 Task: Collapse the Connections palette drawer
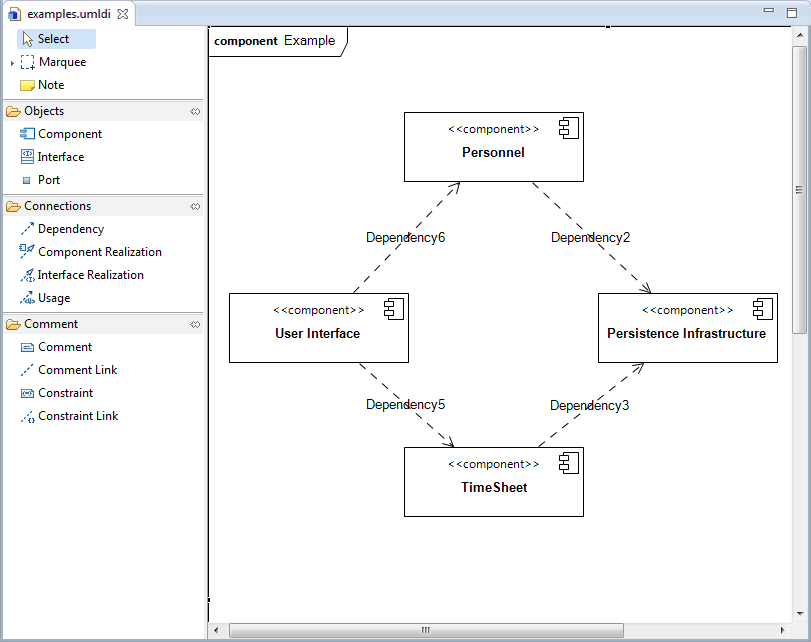[57, 206]
